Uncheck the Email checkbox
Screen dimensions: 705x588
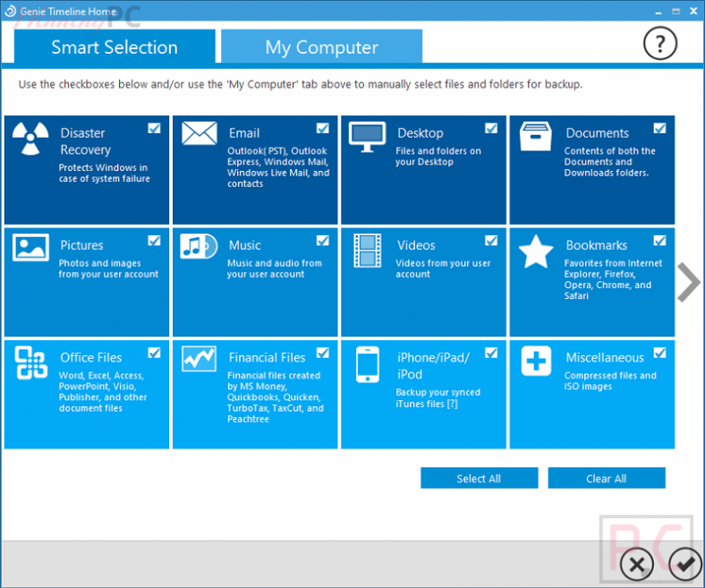(322, 128)
